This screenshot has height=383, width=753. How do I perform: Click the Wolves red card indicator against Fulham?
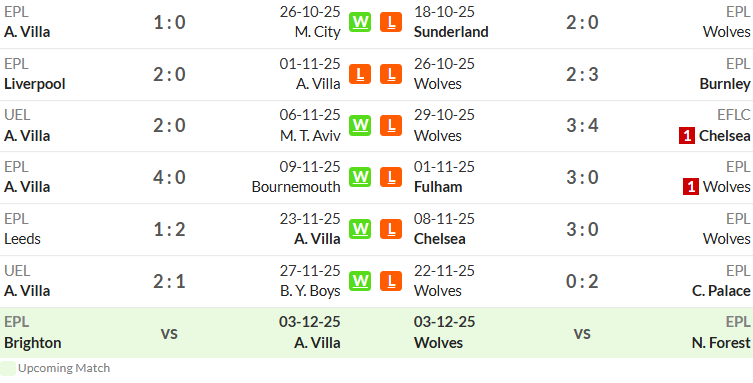point(691,187)
